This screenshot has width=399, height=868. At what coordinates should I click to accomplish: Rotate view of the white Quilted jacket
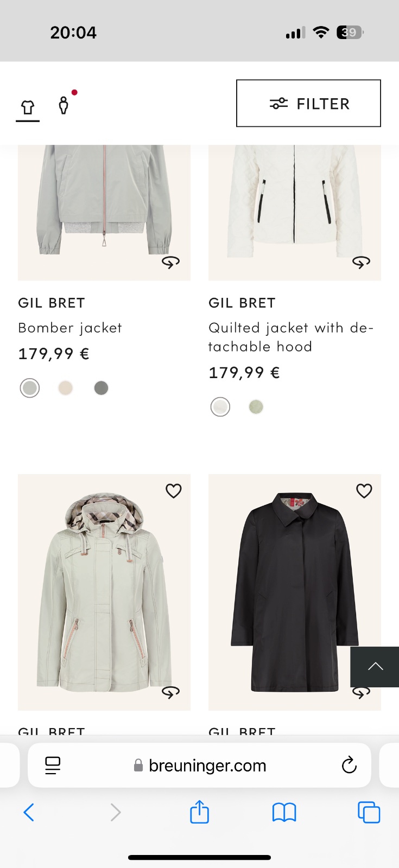(361, 263)
